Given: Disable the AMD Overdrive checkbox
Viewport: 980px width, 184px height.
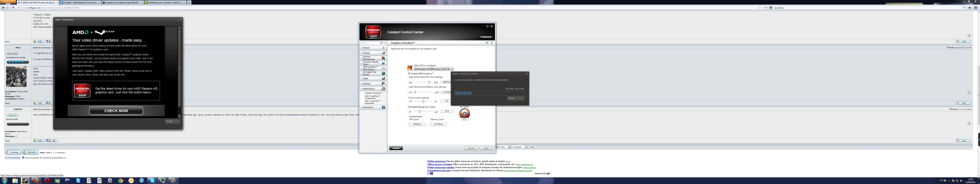Looking at the screenshot, I should (x=409, y=74).
